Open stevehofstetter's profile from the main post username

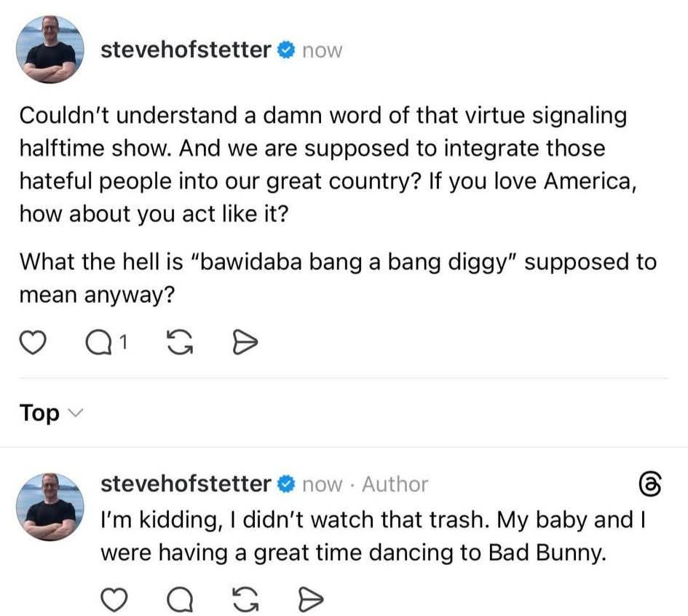point(186,50)
